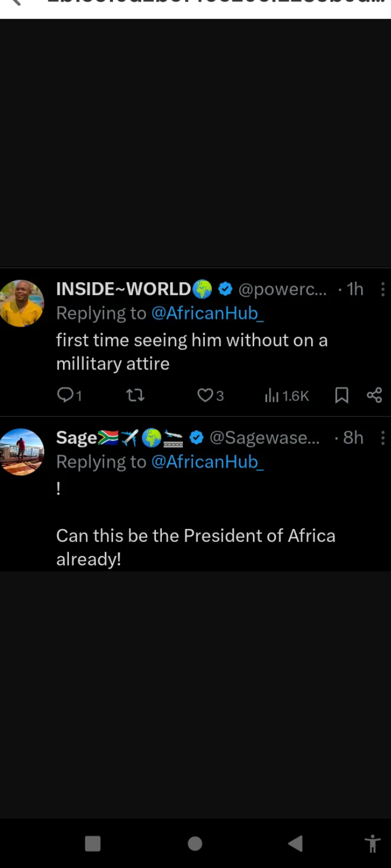The image size is (391, 868).
Task: Open recent apps with square button
Action: coord(93,844)
